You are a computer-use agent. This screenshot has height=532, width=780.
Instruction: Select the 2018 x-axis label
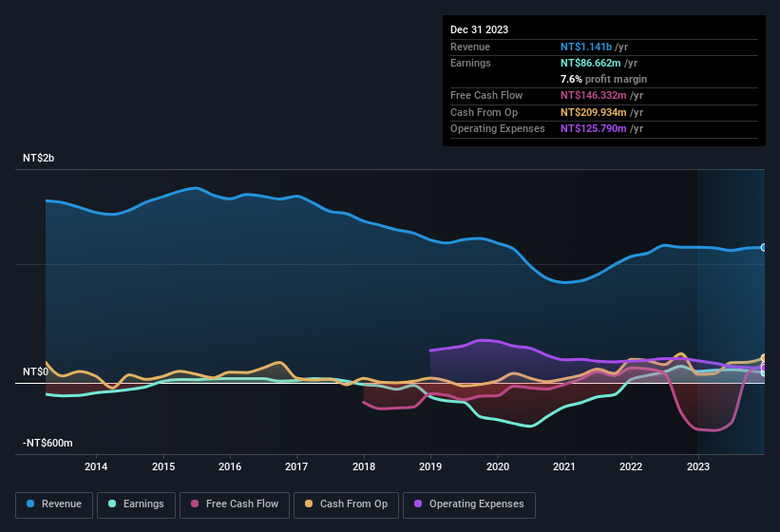click(364, 466)
